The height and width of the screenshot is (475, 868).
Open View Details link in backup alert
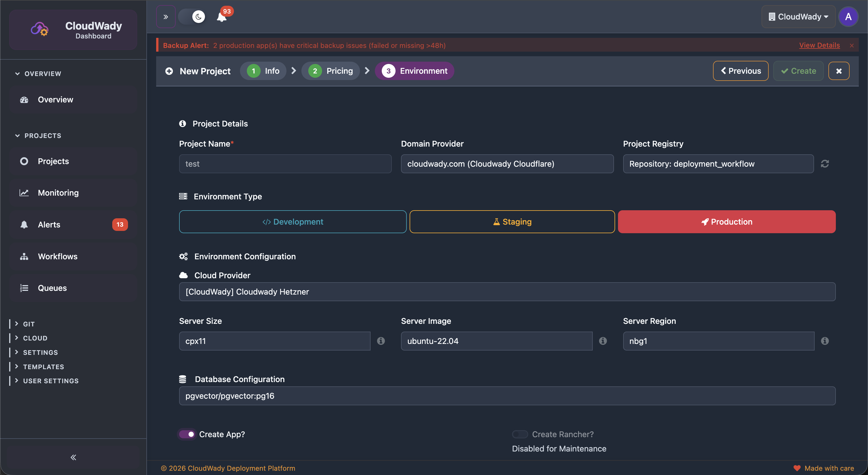[x=819, y=45]
